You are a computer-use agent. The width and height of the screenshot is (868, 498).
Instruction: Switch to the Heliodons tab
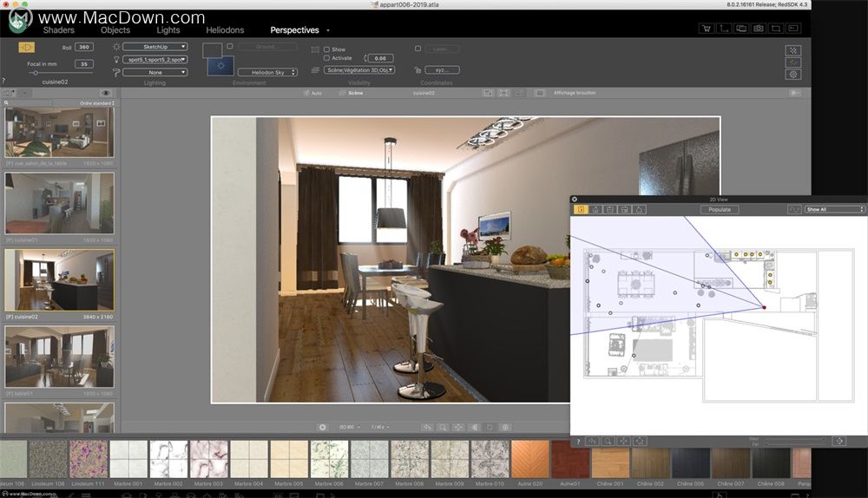225,30
